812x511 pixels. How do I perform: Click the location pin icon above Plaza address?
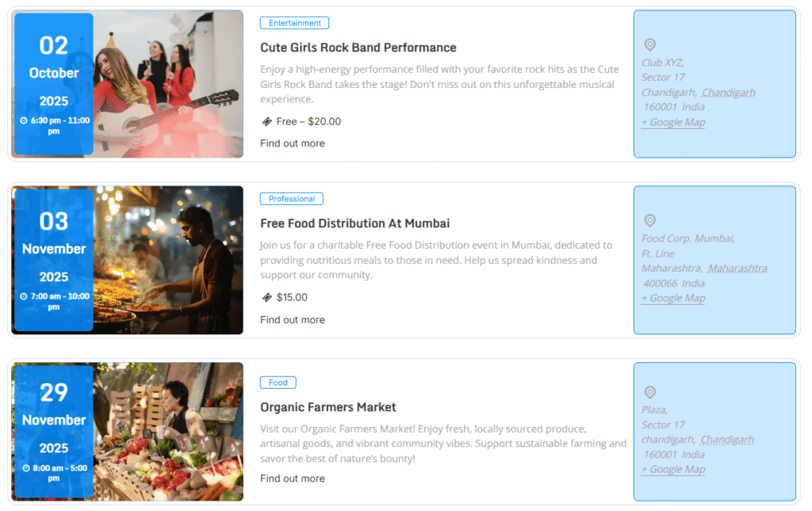click(649, 393)
